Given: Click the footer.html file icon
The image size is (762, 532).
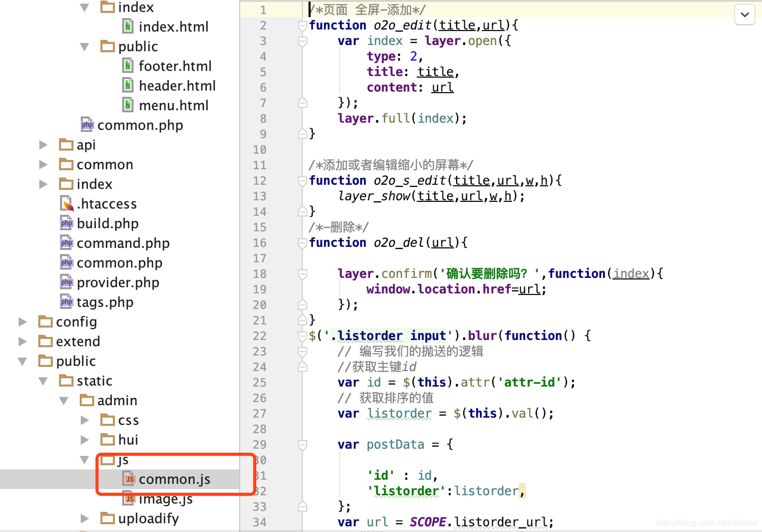Looking at the screenshot, I should click(128, 65).
